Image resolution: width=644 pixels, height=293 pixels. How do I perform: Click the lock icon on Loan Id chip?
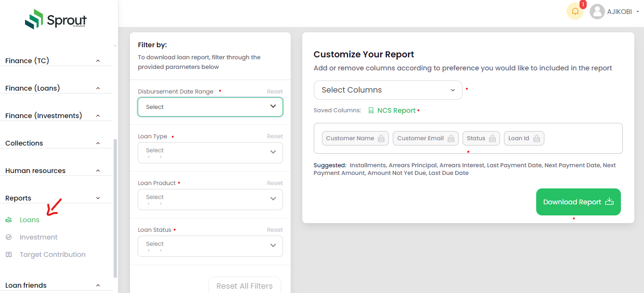[x=536, y=138]
